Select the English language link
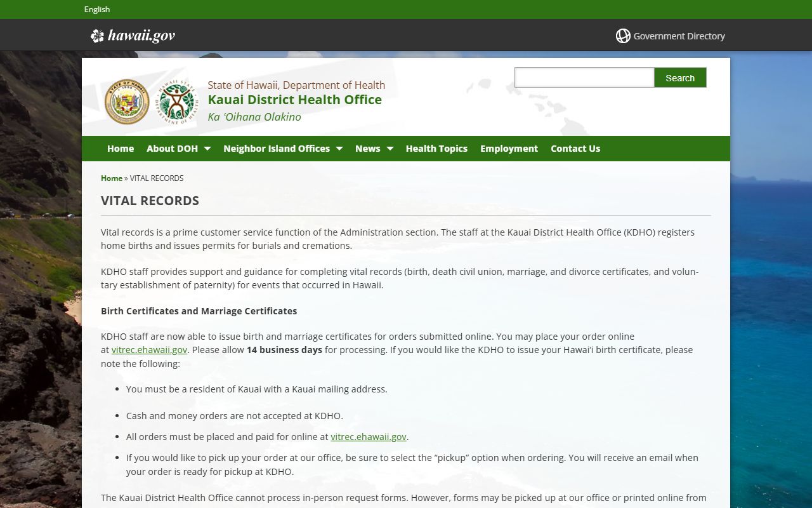812x508 pixels. 97,10
